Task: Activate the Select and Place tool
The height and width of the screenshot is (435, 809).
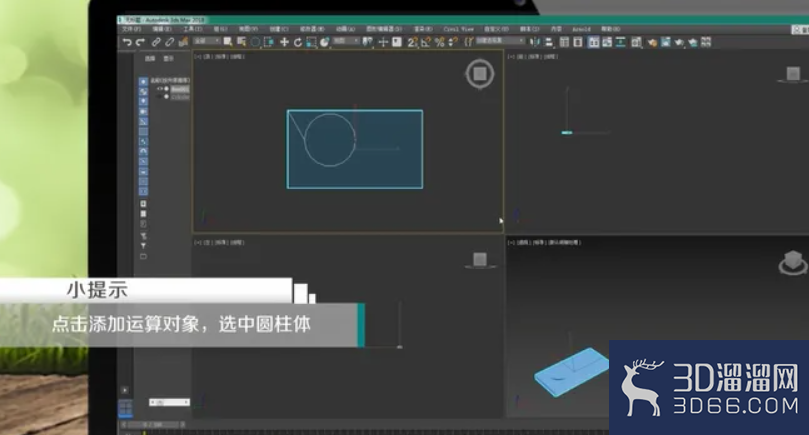Action: (325, 42)
